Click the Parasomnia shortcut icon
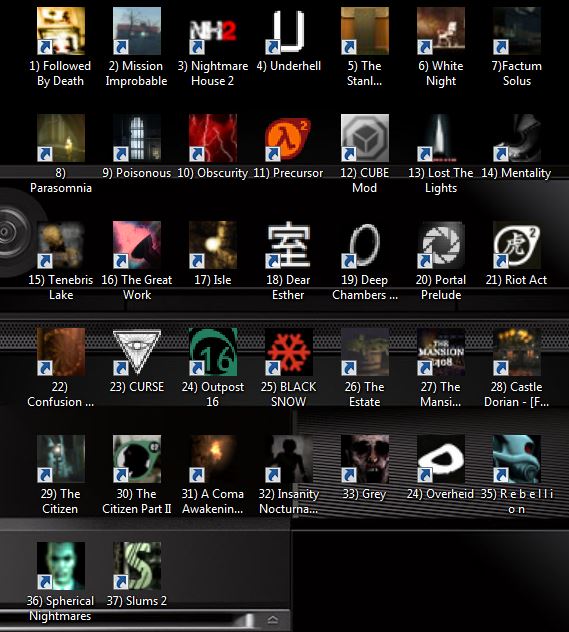Image resolution: width=569 pixels, height=632 pixels. coord(61,138)
